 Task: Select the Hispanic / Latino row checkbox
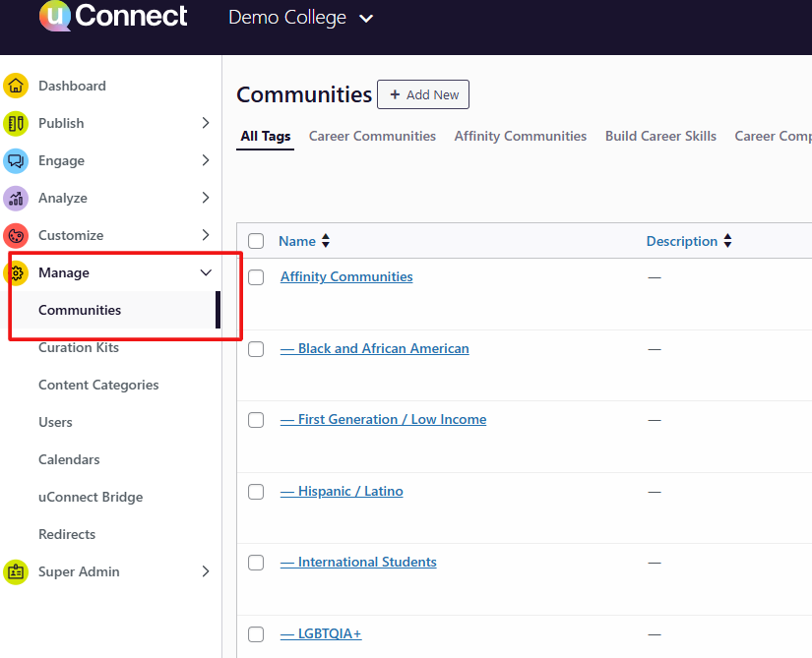(x=256, y=492)
